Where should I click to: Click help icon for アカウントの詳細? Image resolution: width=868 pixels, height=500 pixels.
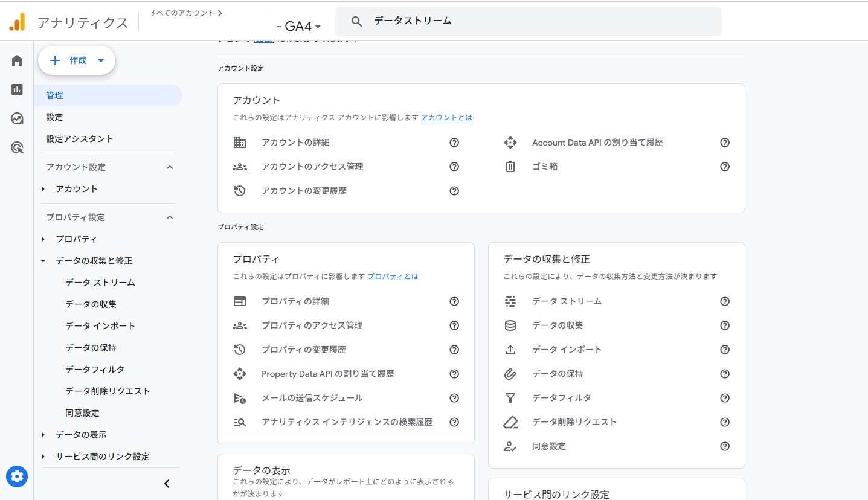(x=454, y=143)
